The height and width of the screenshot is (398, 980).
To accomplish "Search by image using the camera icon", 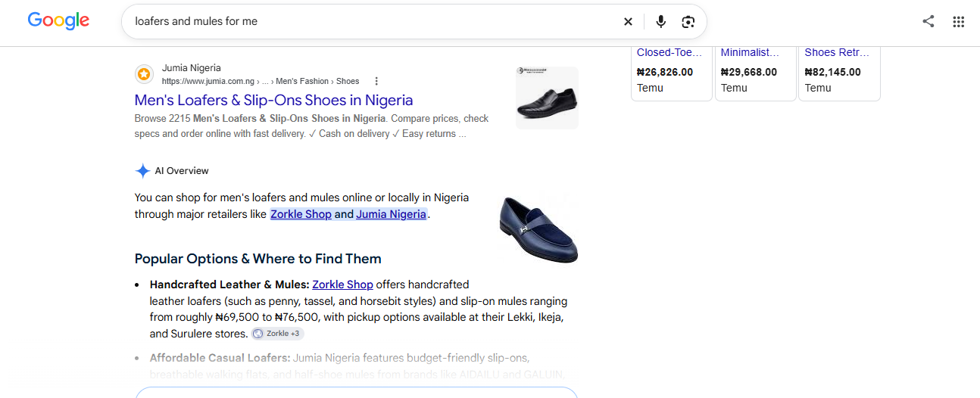I will tap(688, 22).
